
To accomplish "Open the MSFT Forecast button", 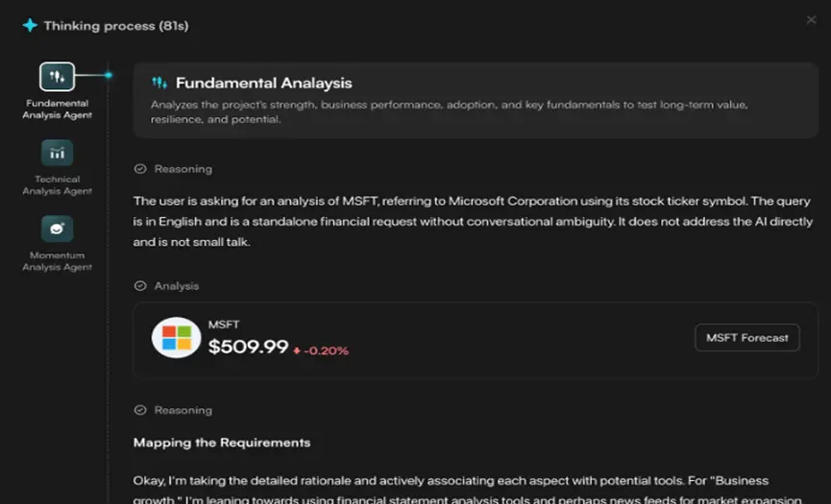I will coord(746,338).
